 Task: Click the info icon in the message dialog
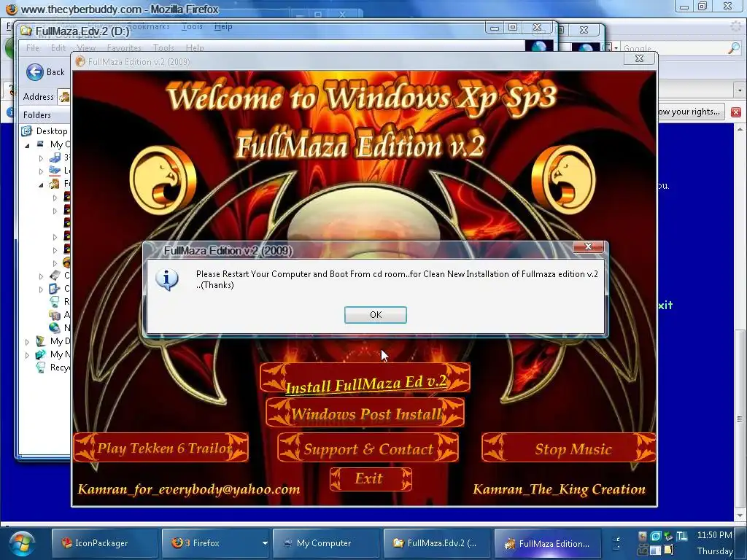point(167,280)
